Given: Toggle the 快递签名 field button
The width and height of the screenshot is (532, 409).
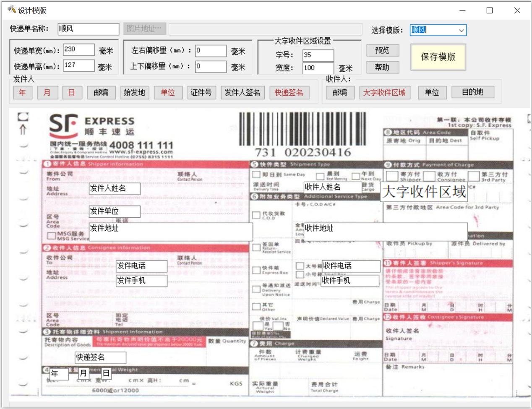Looking at the screenshot, I should 289,93.
